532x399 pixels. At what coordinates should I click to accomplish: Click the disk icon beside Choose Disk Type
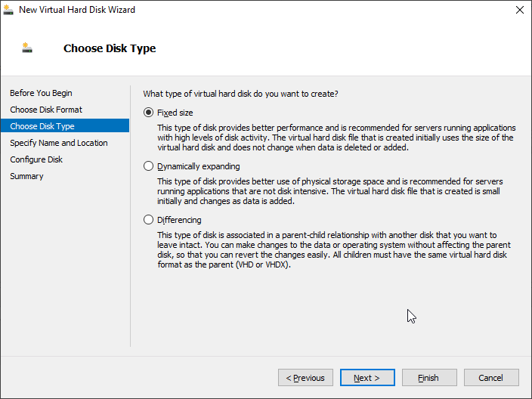[x=28, y=48]
